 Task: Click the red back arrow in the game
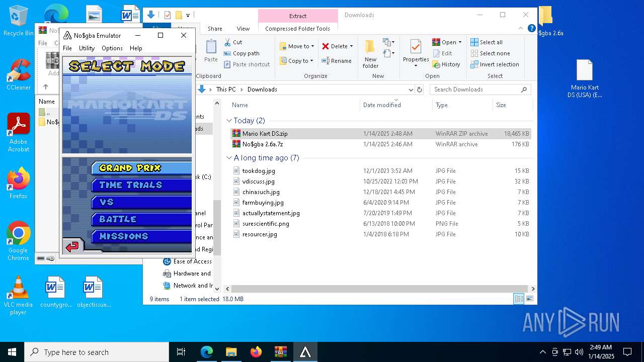tap(72, 246)
